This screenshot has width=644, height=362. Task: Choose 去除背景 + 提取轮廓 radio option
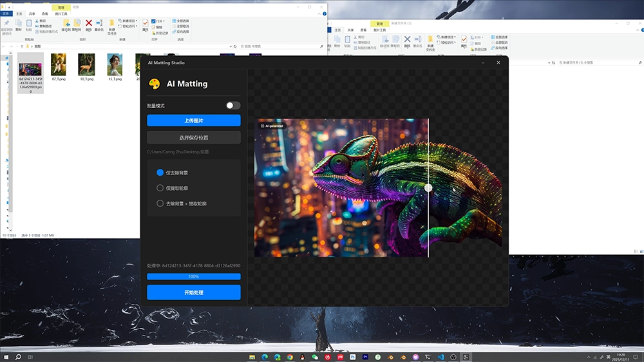pos(160,204)
